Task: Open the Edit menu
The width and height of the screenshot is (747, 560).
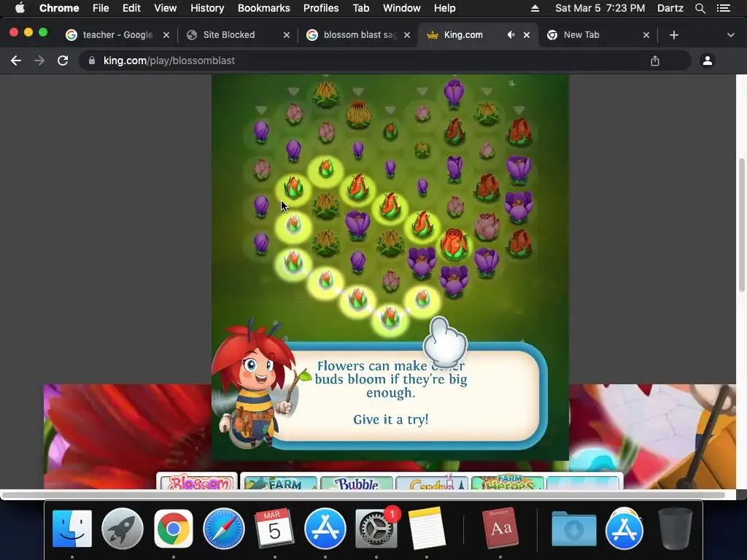Action: coord(131,8)
